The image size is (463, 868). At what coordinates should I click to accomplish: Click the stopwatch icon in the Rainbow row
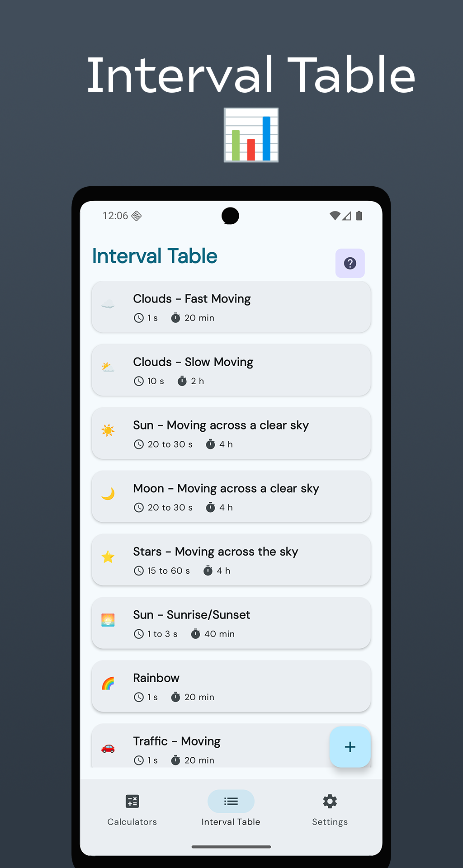[175, 697]
